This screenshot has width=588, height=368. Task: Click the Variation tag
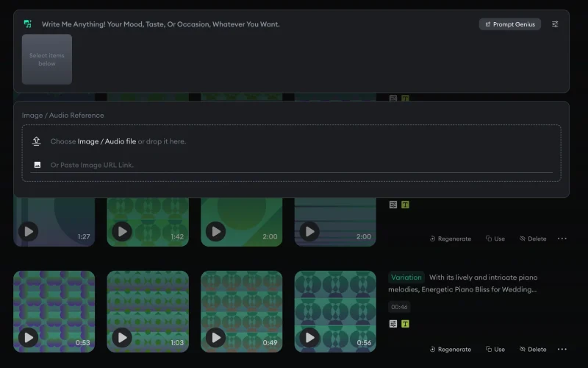point(406,277)
